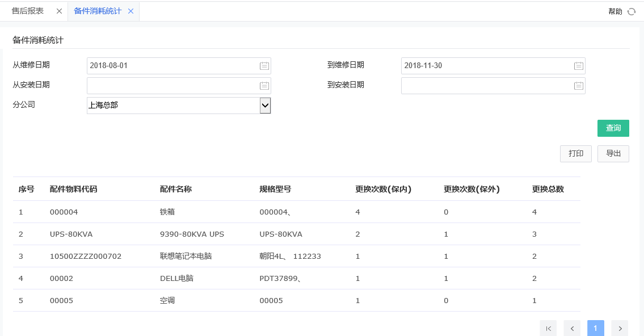The height and width of the screenshot is (336, 644).
Task: Select 上海总部 in the company dropdown
Action: 170,105
